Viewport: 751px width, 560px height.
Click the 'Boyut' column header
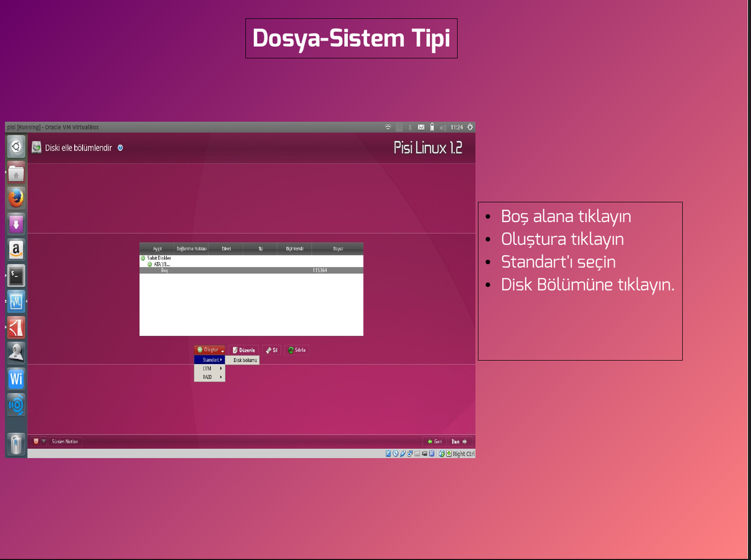tap(338, 248)
